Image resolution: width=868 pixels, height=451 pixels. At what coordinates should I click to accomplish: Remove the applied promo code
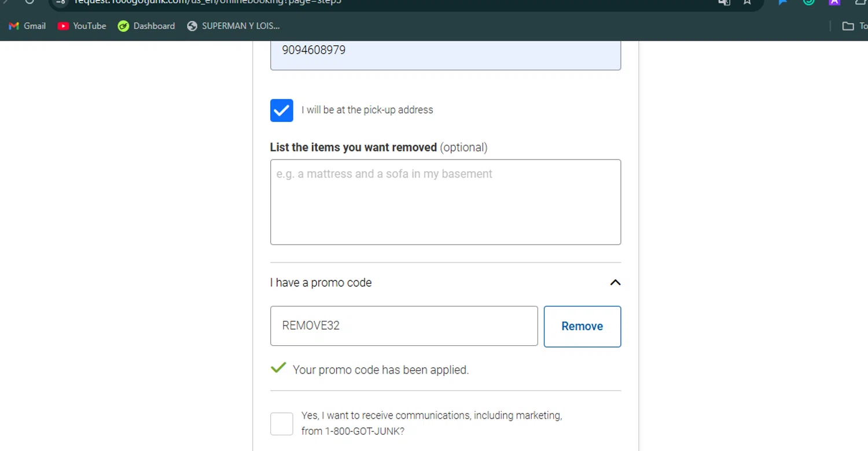click(x=582, y=326)
